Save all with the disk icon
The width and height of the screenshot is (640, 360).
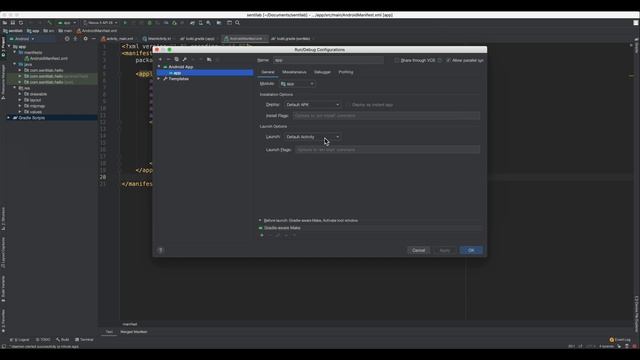[13, 23]
